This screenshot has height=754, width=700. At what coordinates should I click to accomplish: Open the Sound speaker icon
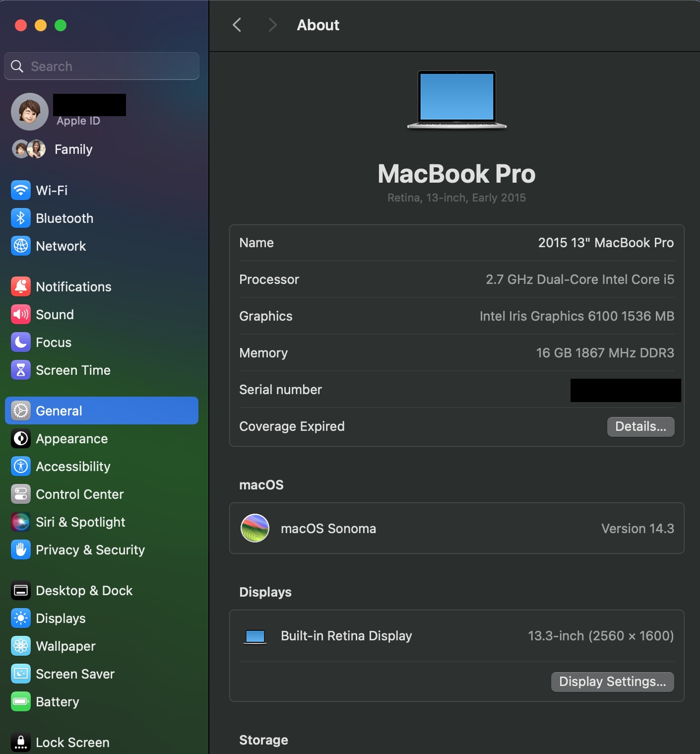click(x=21, y=314)
